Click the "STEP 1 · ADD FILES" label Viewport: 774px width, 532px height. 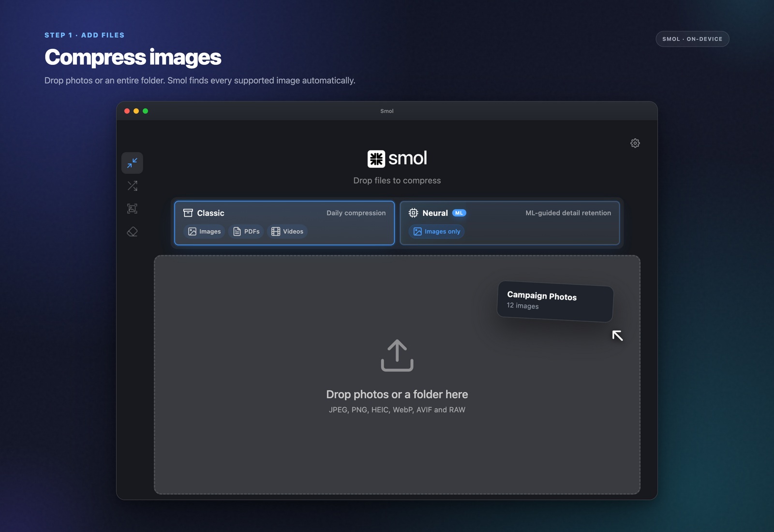tap(85, 35)
